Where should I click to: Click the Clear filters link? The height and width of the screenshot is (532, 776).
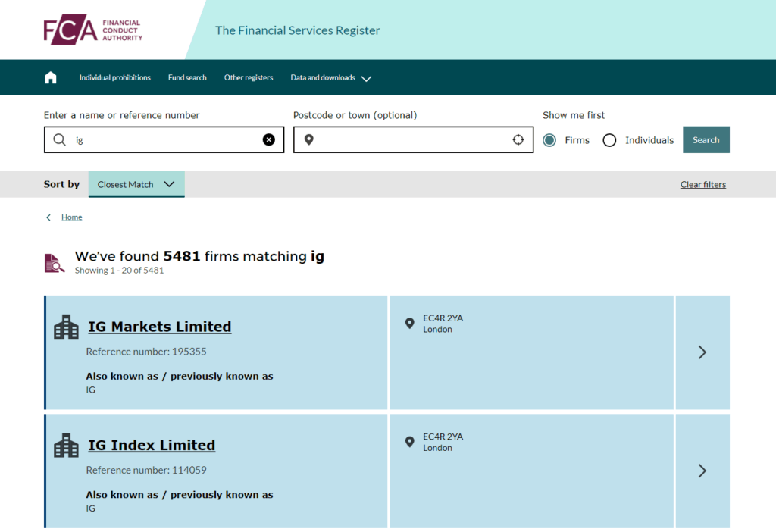point(703,185)
